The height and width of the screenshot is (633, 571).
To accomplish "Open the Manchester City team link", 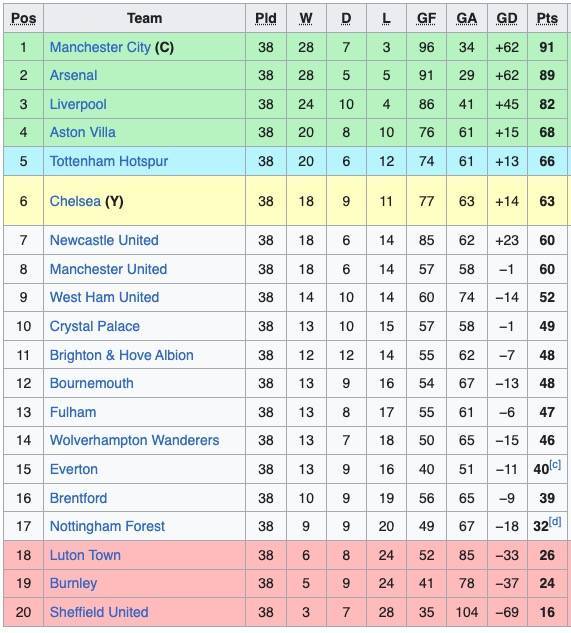I will point(100,47).
